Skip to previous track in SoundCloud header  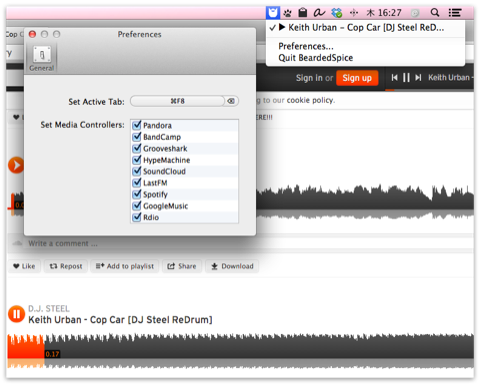point(394,78)
